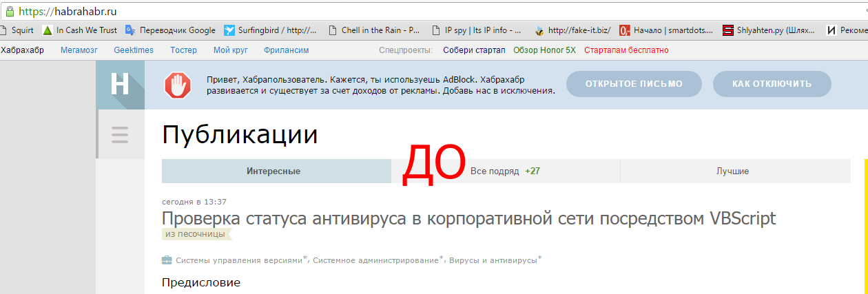Screen dimensions: 868x294
Task: Open the Shlyahten.py bookmark
Action: [x=768, y=30]
